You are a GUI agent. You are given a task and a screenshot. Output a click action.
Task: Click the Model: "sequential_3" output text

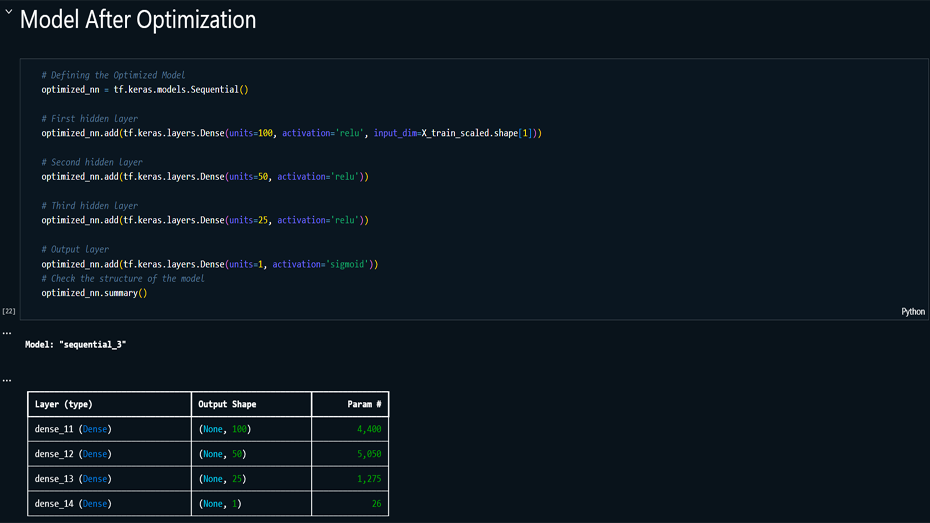(76, 344)
